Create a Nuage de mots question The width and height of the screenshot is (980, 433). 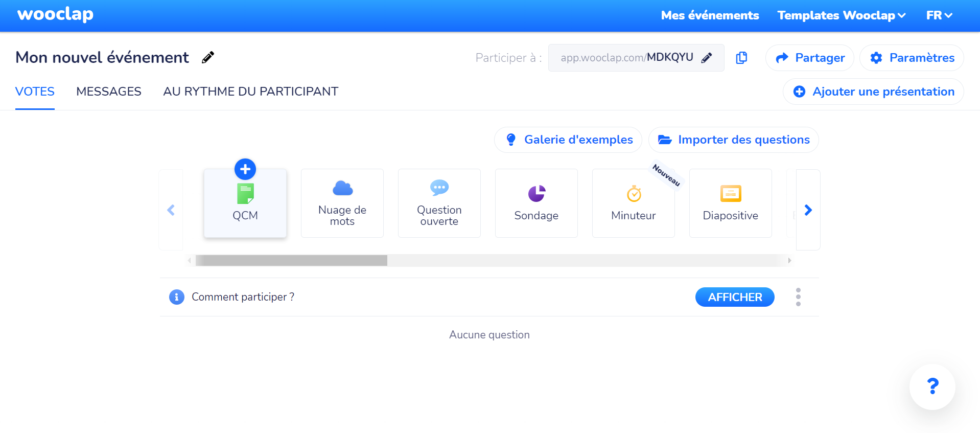coord(342,203)
